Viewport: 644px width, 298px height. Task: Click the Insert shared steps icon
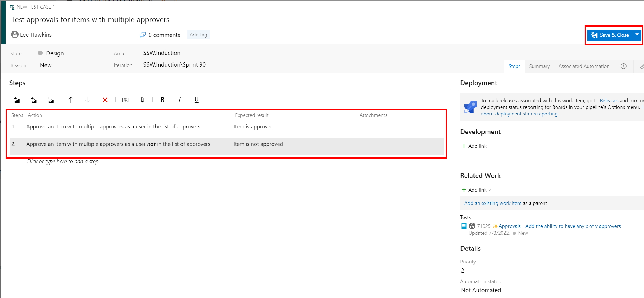34,100
